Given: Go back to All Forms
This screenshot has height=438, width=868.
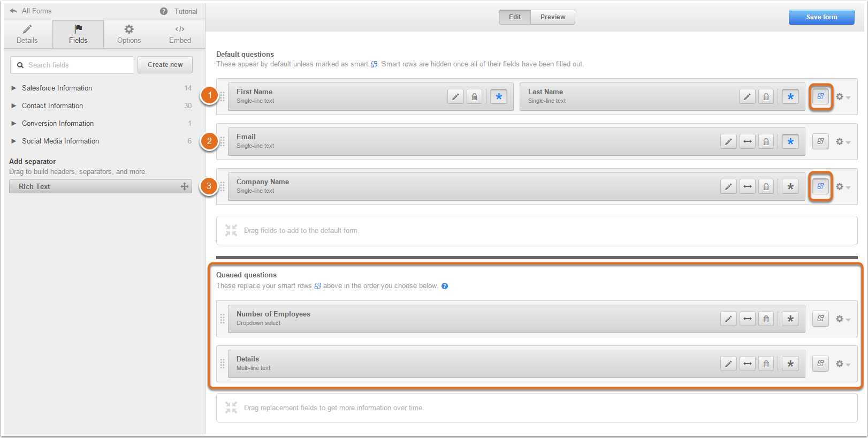Looking at the screenshot, I should click(31, 11).
